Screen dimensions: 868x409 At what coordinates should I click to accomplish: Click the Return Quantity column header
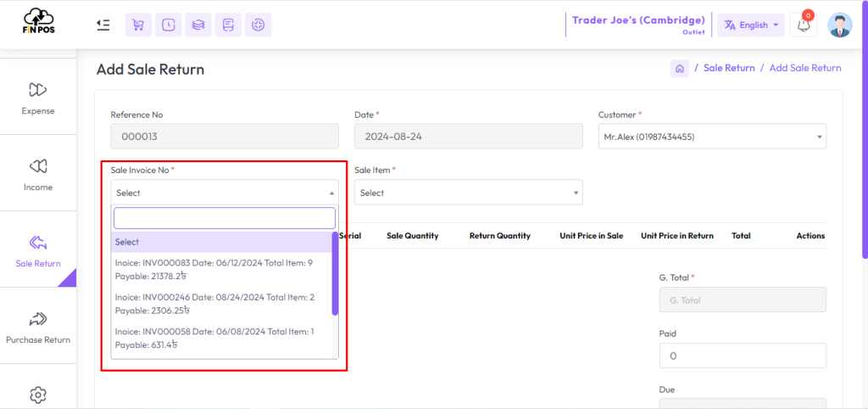[x=500, y=236]
